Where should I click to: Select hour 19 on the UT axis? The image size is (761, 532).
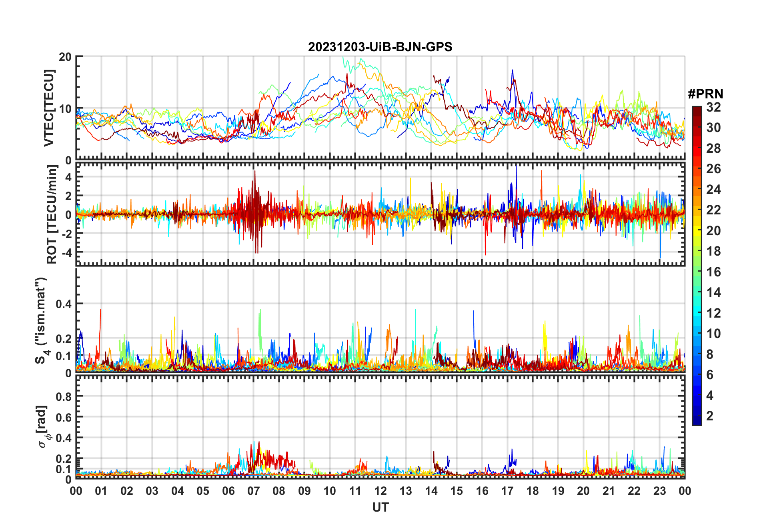coord(558,491)
